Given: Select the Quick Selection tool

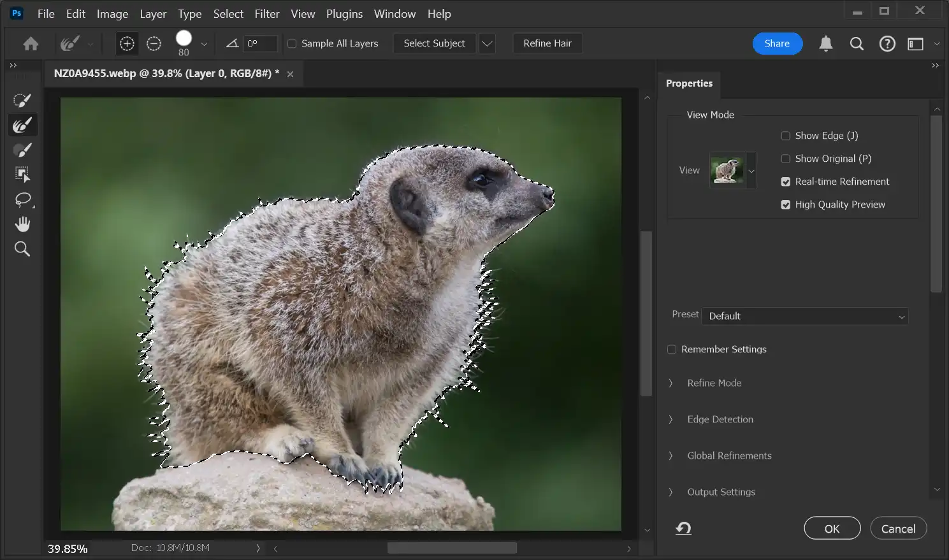Looking at the screenshot, I should click(x=22, y=100).
